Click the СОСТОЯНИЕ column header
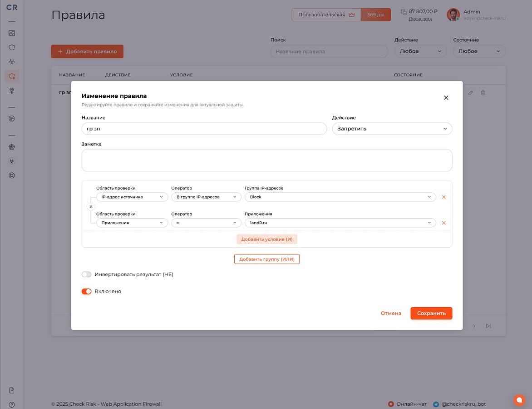Image resolution: width=532 pixels, height=409 pixels. 408,75
